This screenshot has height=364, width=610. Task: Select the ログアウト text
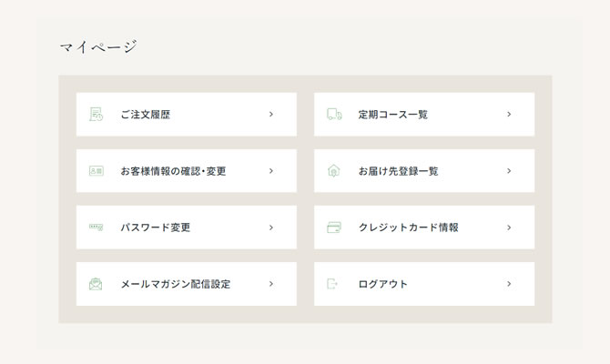point(382,284)
